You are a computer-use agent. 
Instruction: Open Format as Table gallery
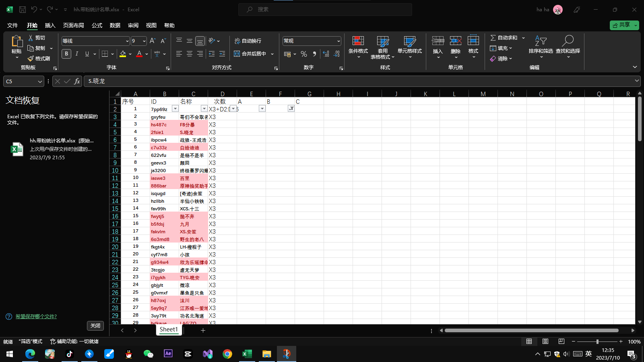(382, 47)
